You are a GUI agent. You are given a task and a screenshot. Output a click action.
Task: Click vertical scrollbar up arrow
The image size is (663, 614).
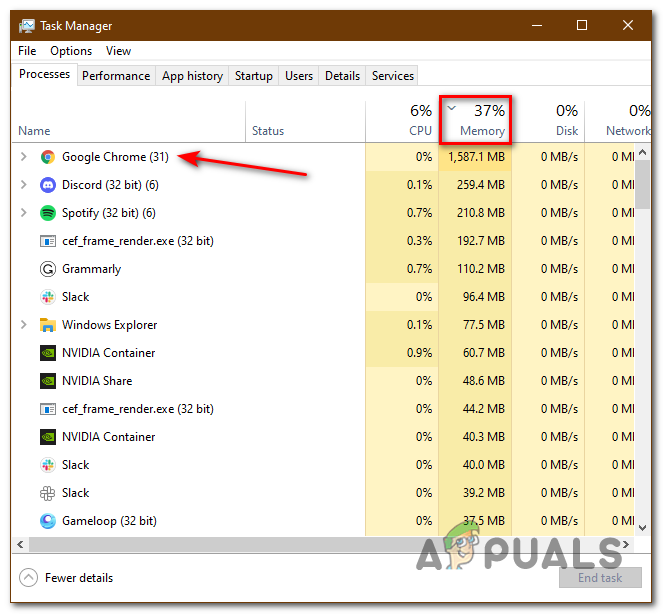[x=643, y=152]
